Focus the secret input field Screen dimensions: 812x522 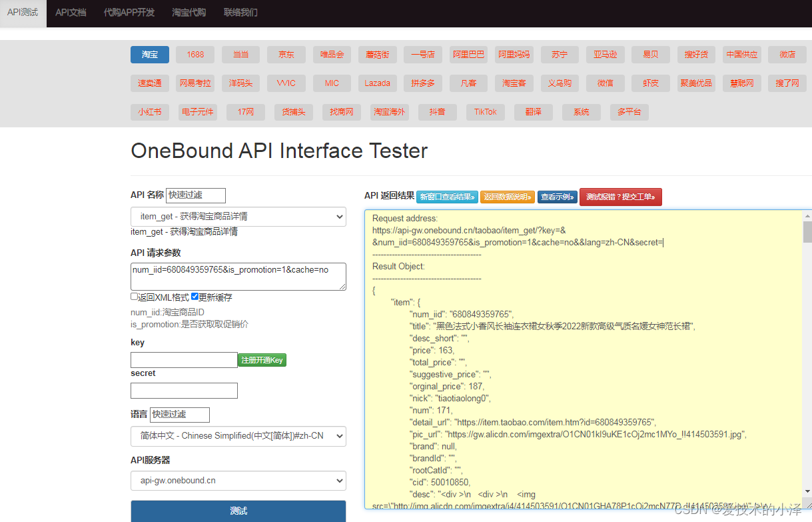pos(184,391)
